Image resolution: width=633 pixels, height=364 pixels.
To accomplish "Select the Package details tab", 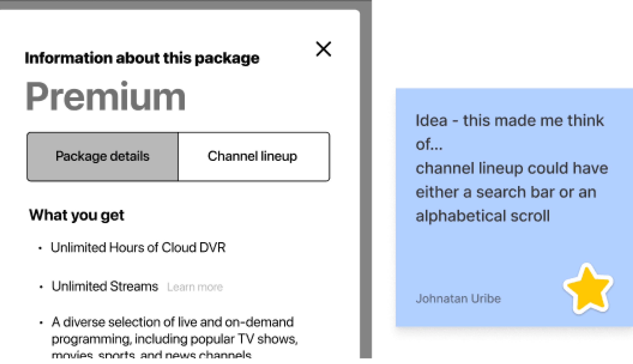I will tap(102, 157).
